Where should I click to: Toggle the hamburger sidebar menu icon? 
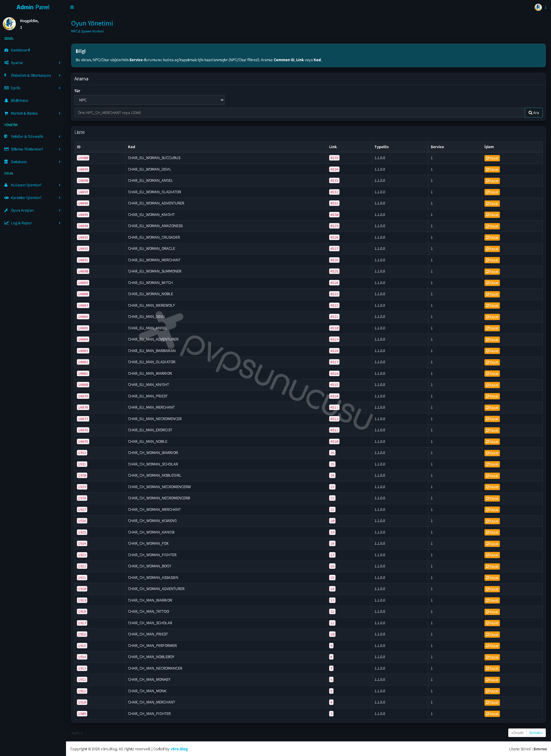(x=72, y=7)
